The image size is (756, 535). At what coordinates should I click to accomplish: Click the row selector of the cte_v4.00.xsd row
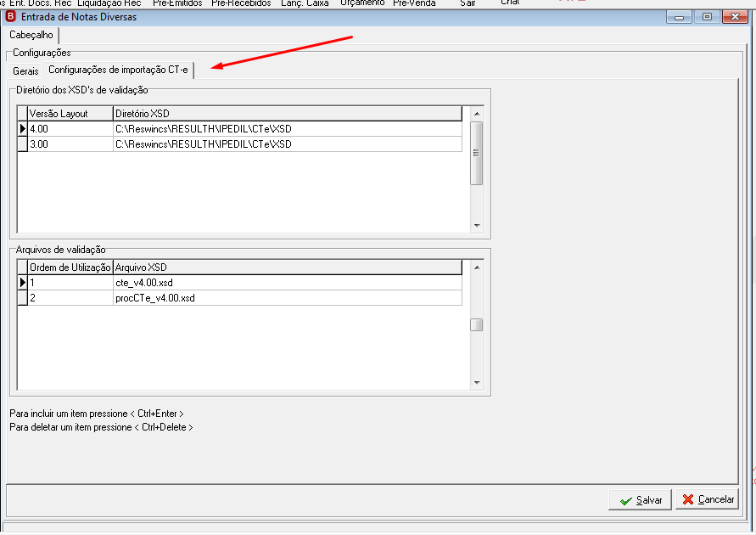click(x=22, y=283)
